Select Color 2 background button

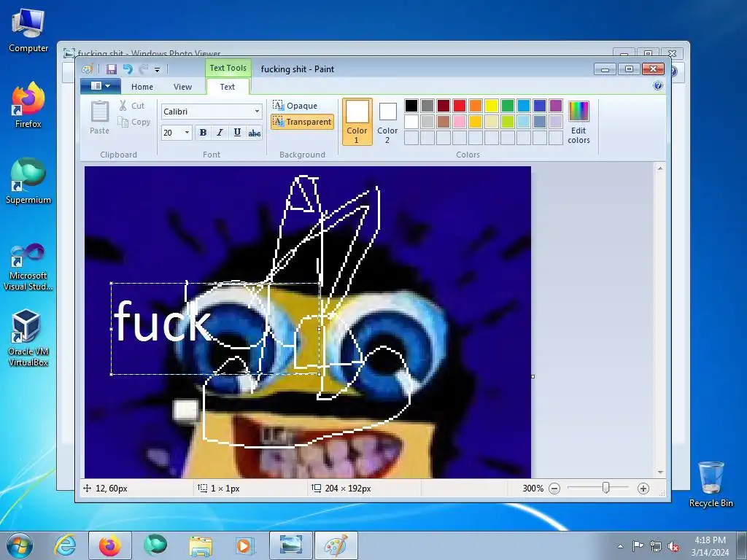387,122
